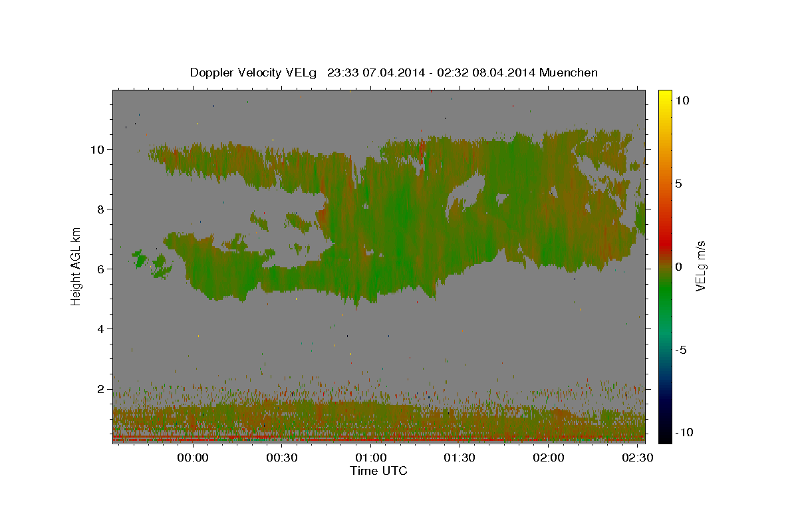Click the height tick label 8
798x532 pixels.
(x=102, y=209)
